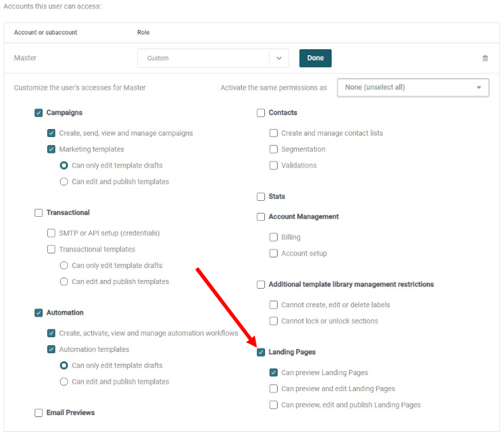The image size is (504, 435).
Task: Enable the Stats checkbox
Action: pyautogui.click(x=261, y=196)
